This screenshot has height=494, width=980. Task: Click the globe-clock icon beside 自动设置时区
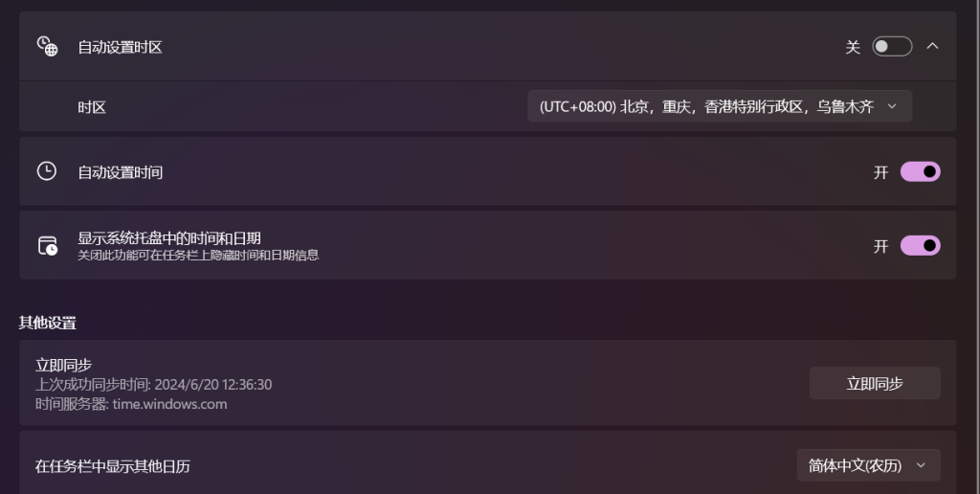47,46
